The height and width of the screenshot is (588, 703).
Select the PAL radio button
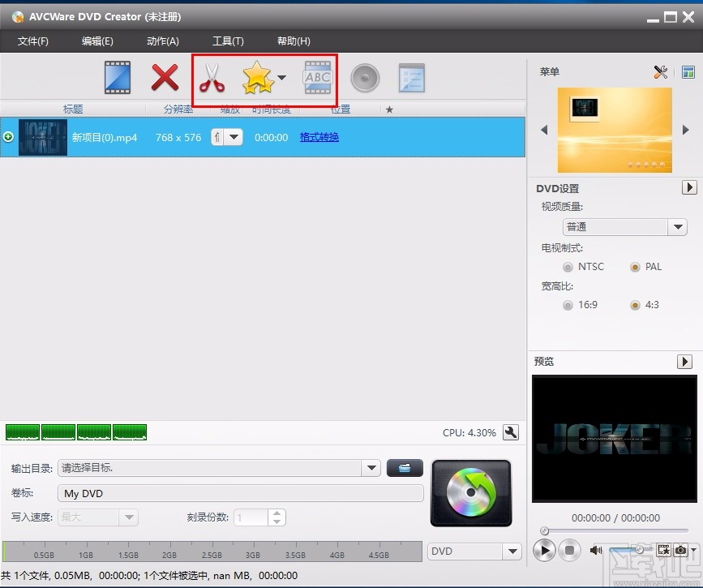click(x=636, y=266)
